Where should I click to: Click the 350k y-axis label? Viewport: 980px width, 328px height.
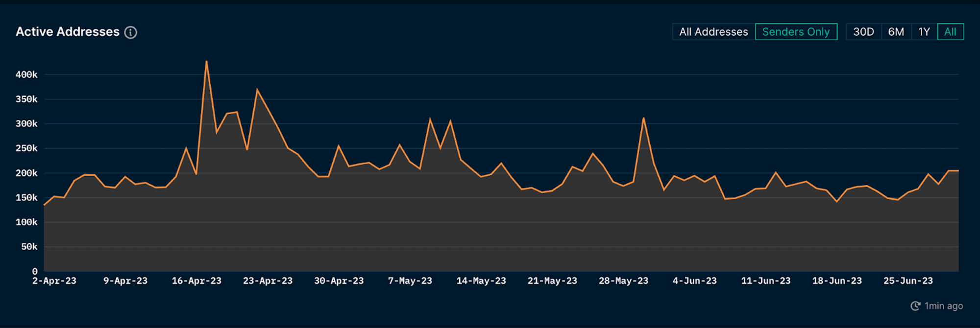click(26, 99)
